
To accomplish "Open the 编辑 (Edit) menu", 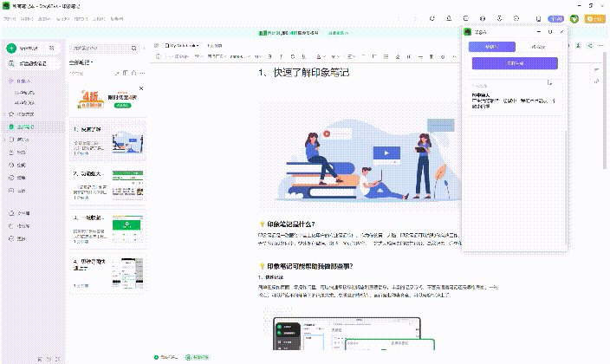I will point(27,19).
